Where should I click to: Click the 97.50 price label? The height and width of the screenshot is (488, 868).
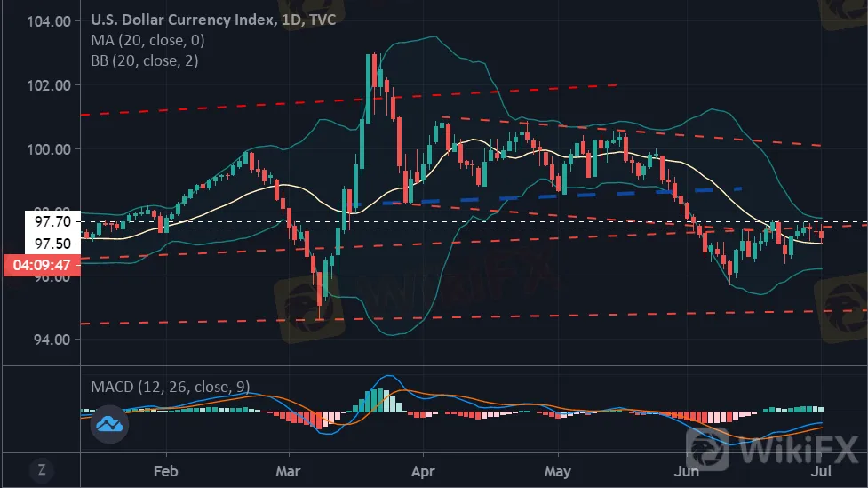point(40,244)
